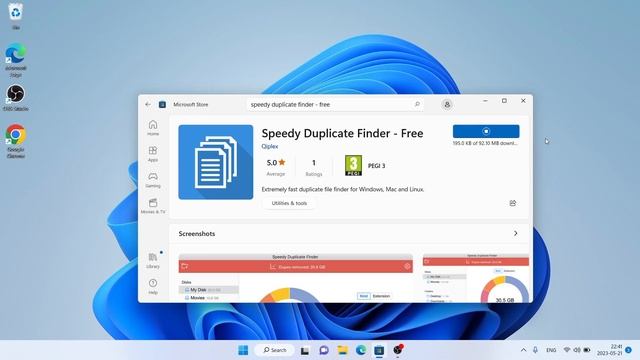Image resolution: width=640 pixels, height=360 pixels.
Task: Open Library in the sidebar
Action: (x=153, y=260)
